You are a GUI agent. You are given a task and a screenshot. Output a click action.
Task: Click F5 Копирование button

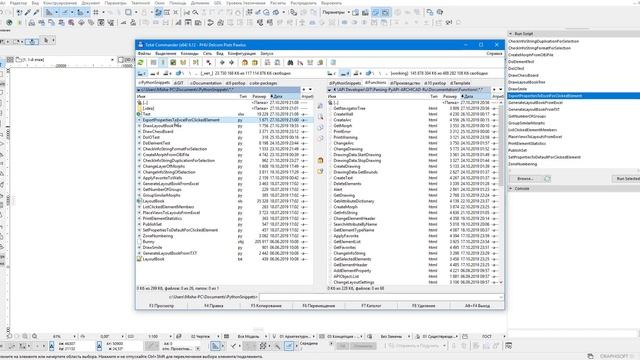point(266,306)
